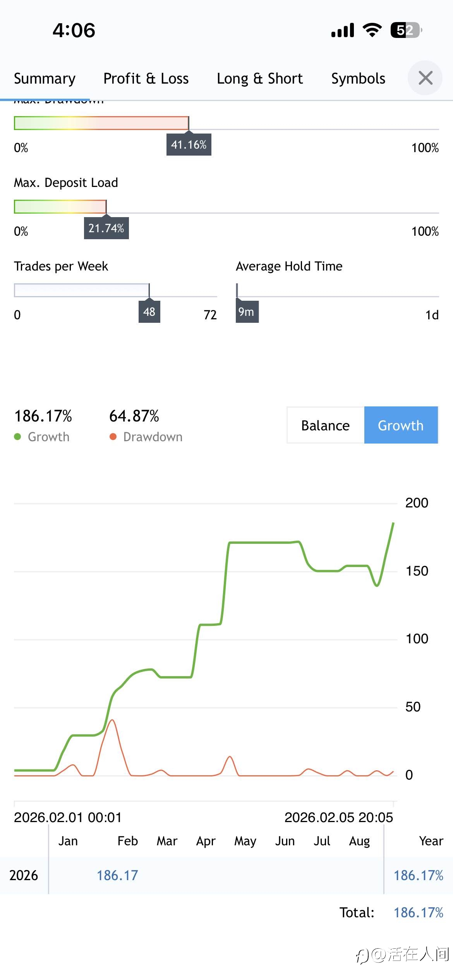Tap the Total 186.17% figure
Screen dimensions: 453x980
(418, 913)
